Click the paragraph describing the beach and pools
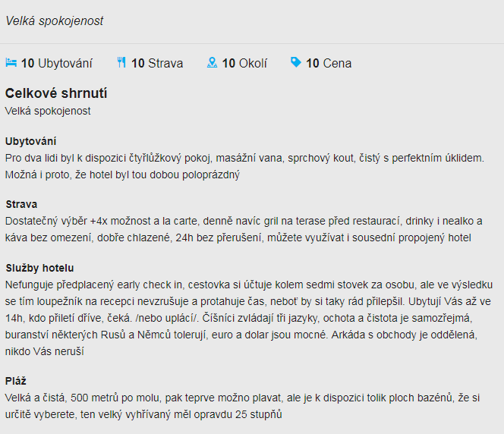The image size is (504, 434). [243, 405]
